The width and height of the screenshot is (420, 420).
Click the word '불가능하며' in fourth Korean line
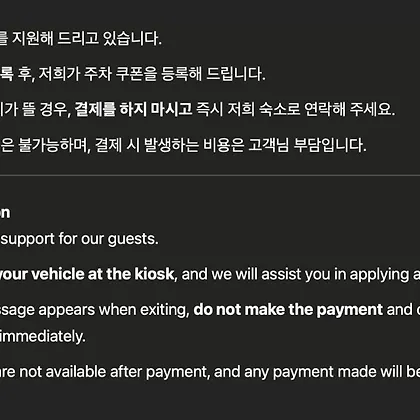tap(54, 145)
